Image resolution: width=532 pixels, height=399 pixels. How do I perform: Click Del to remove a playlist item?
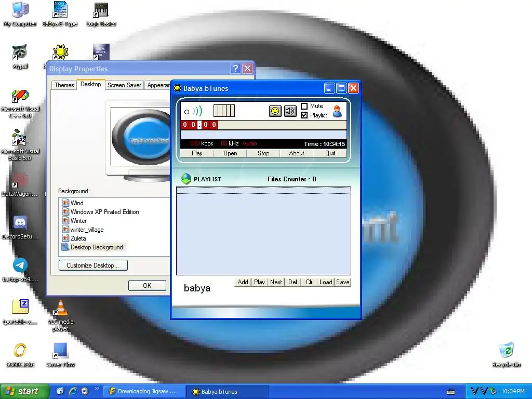point(292,282)
